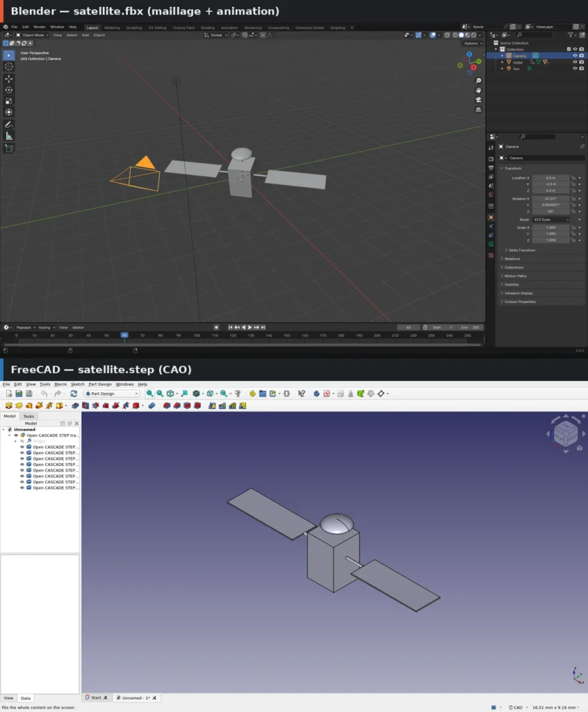Open the FreeCAD Sketch menu
Viewport: 588px width, 712px height.
[77, 384]
